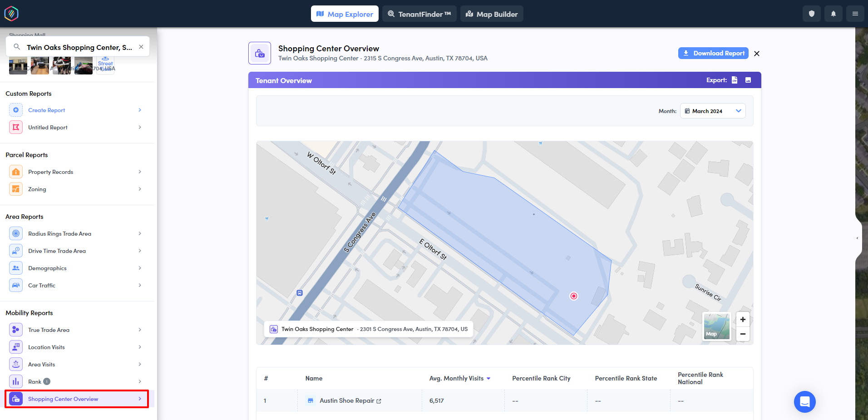Switch to Map Explorer tab
Image resolution: width=868 pixels, height=420 pixels.
click(x=345, y=14)
